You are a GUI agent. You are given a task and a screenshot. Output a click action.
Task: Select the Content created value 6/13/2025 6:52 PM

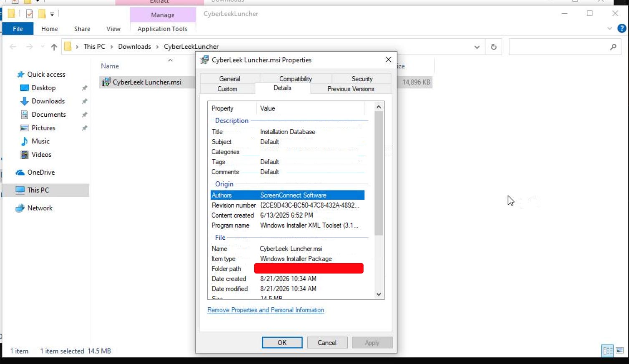(286, 215)
